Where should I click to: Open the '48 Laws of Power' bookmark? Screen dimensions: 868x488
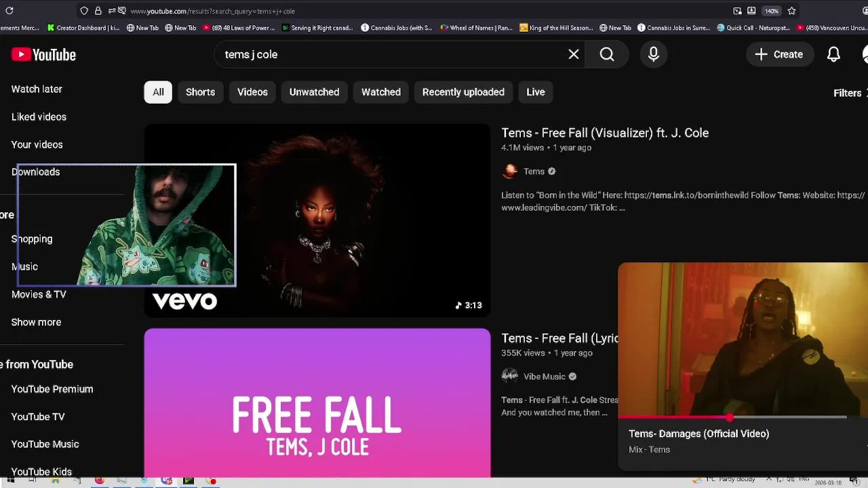[x=239, y=28]
